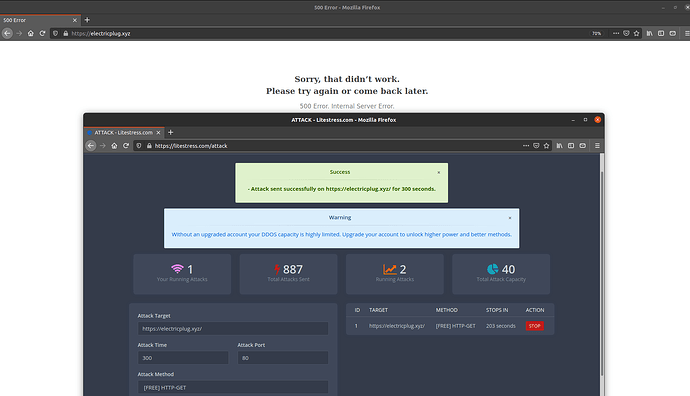Open page actions menu in 500 Error window
The width and height of the screenshot is (690, 396).
tap(616, 33)
